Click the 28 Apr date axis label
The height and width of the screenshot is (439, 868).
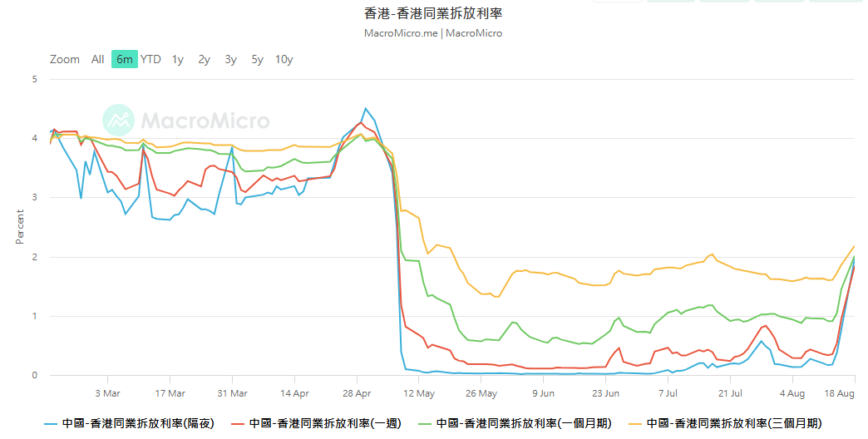(x=357, y=393)
